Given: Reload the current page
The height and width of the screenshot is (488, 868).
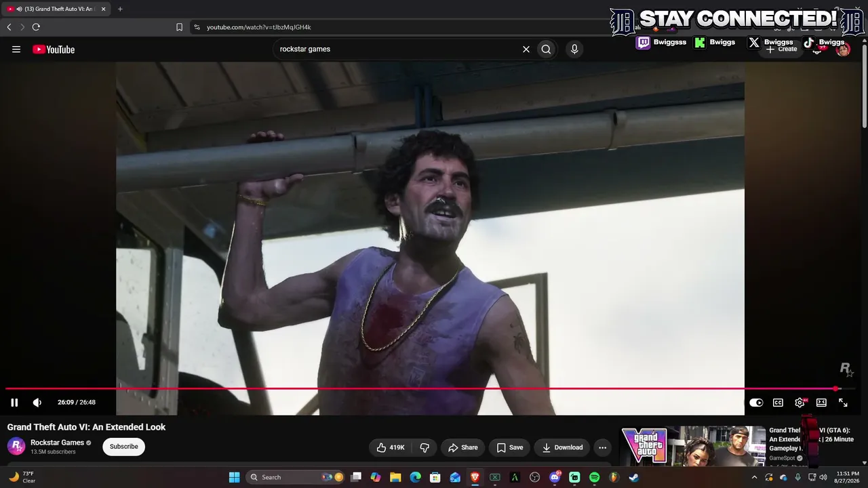Looking at the screenshot, I should [x=36, y=27].
